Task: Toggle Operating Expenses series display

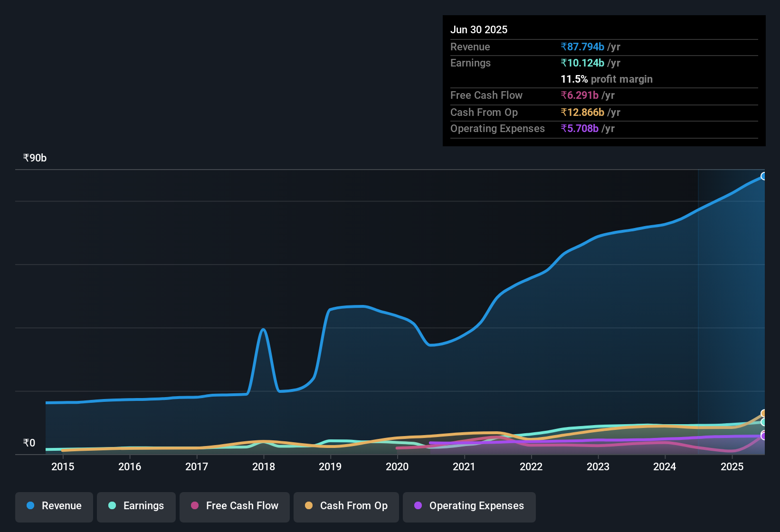Action: click(469, 507)
